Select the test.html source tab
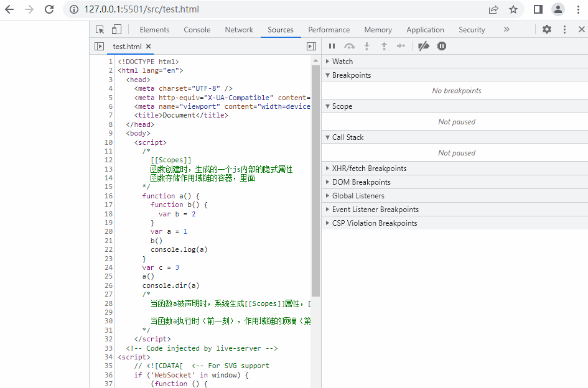588x388 pixels. pyautogui.click(x=127, y=47)
